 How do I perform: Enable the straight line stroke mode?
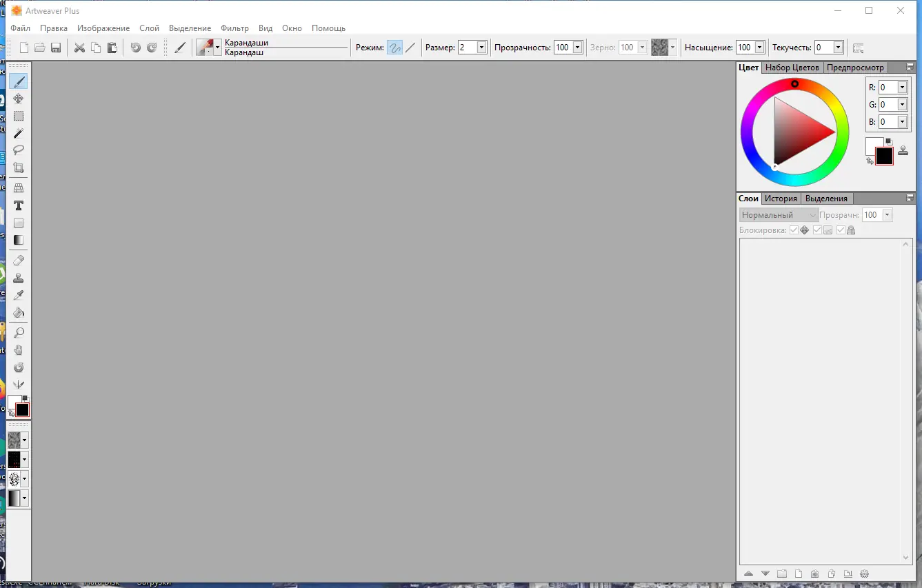(x=410, y=47)
